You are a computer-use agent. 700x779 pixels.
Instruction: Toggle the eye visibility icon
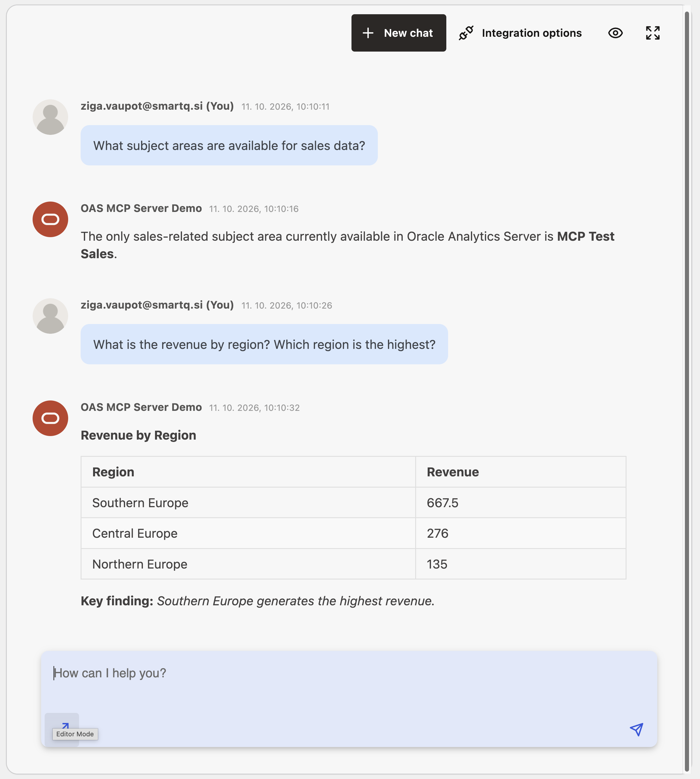click(615, 33)
